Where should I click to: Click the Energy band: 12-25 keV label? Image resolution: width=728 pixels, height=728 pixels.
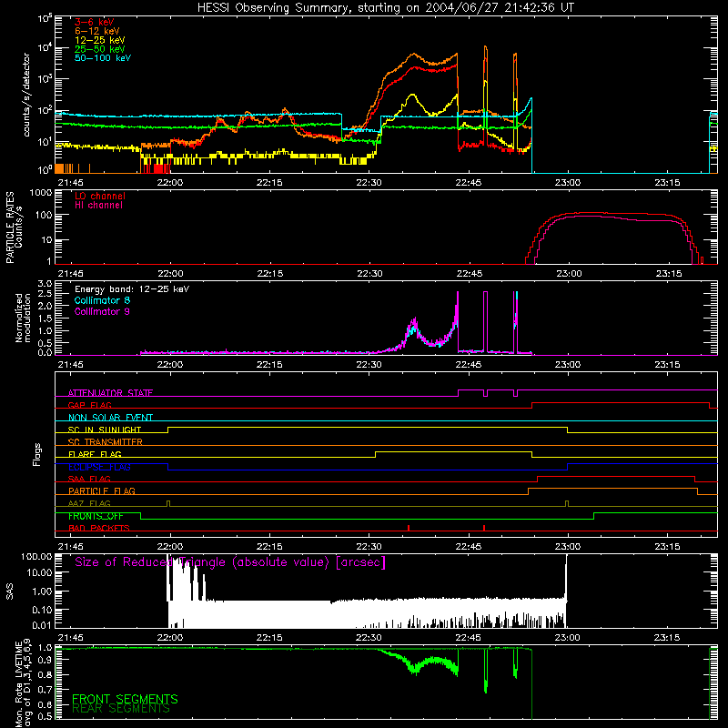(132, 289)
